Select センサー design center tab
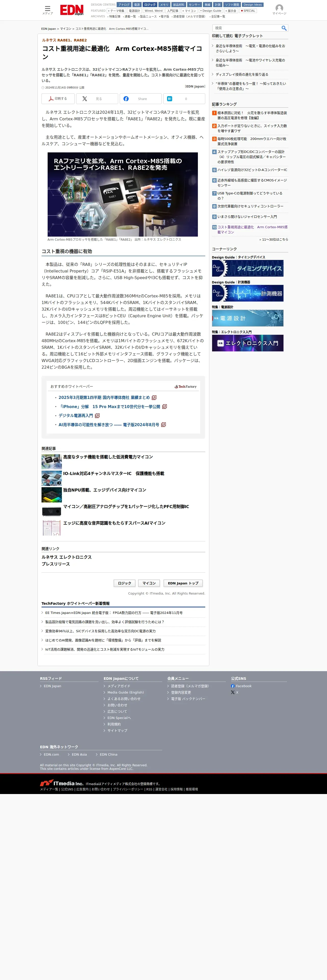 click(x=194, y=5)
